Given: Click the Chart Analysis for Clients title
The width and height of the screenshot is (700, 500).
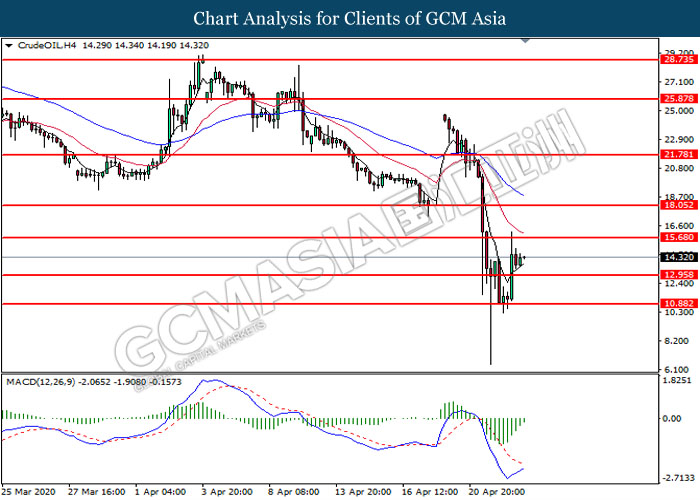Looking at the screenshot, I should 350,19.
